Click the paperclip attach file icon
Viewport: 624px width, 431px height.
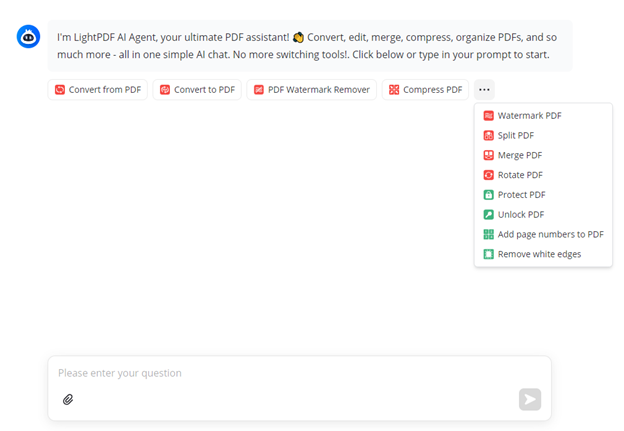68,399
